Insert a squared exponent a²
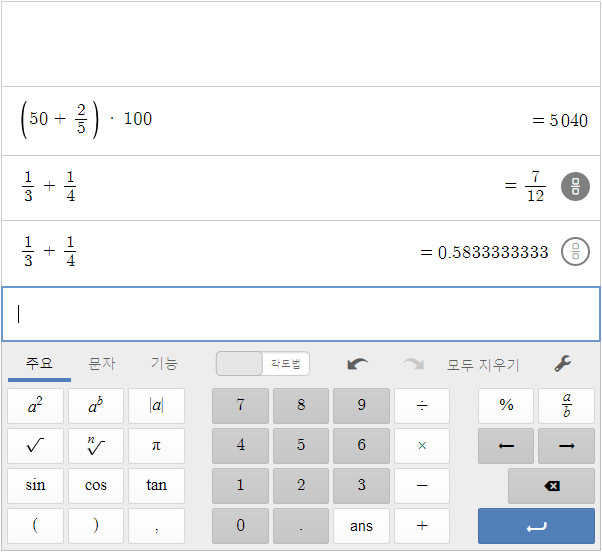 pyautogui.click(x=35, y=406)
